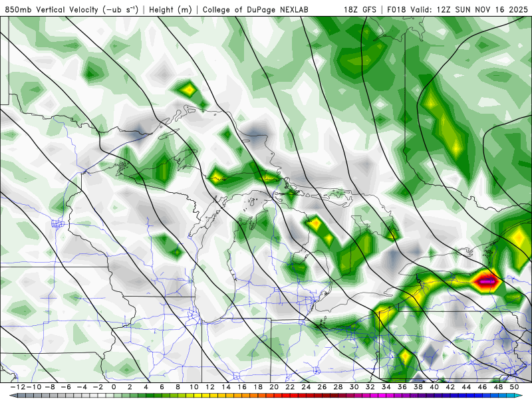The height and width of the screenshot is (399, 532).
Task: Click the 'College of DuPage NEXLAB' text
Action: pos(255,10)
